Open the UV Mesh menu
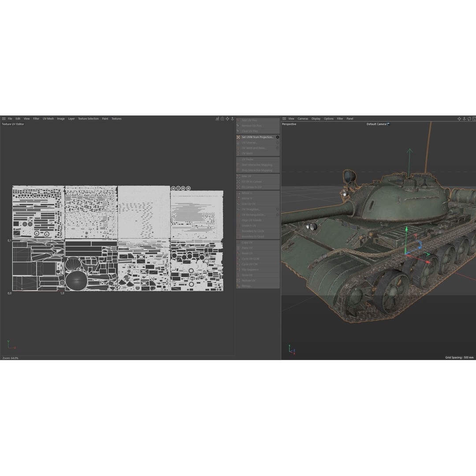Screen dimensions: 476x476 (48, 119)
